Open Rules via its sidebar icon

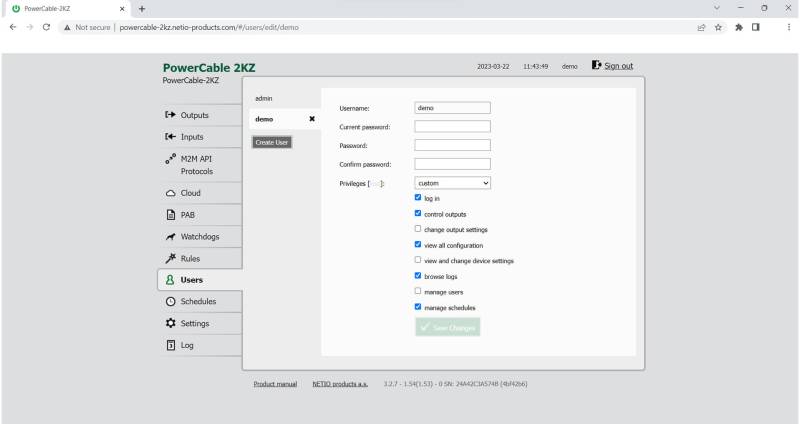[170, 258]
